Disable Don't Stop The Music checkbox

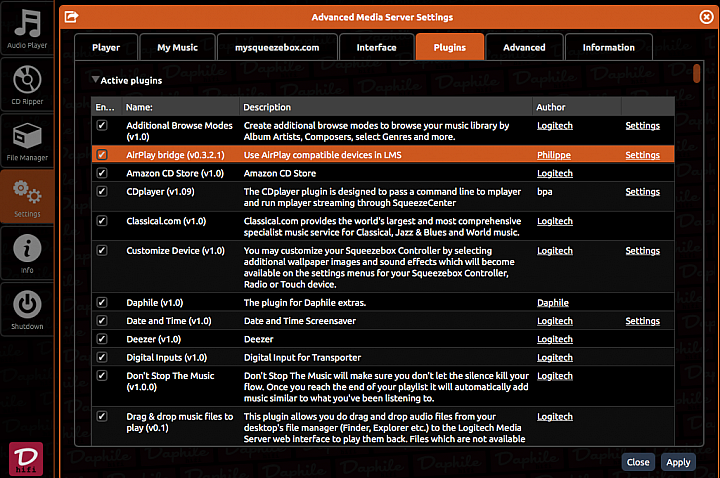tap(102, 376)
